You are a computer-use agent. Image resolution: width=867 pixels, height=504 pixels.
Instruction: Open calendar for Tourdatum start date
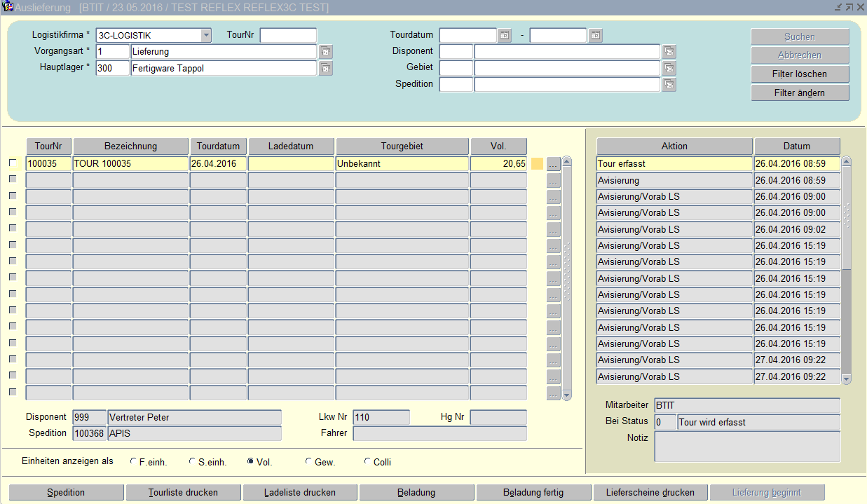(x=505, y=35)
